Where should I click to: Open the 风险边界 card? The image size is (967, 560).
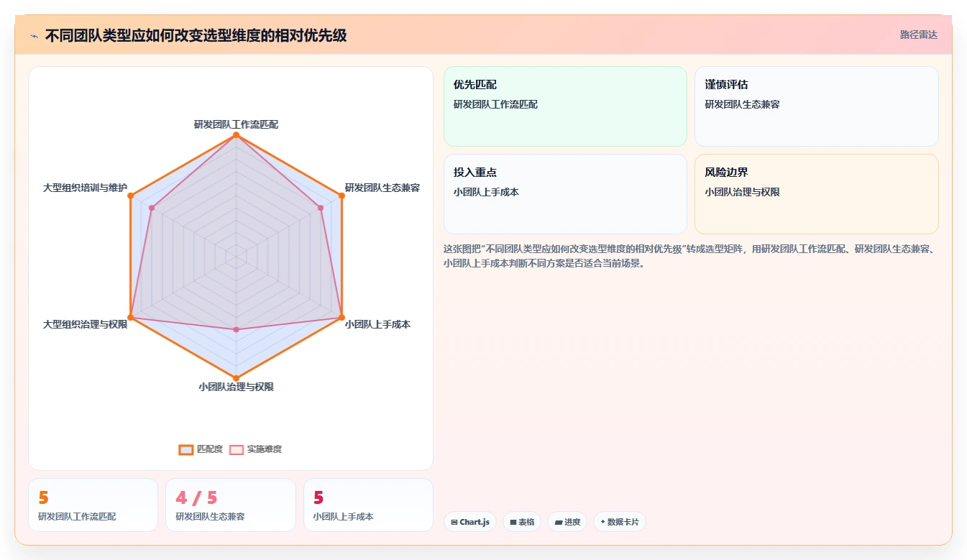point(816,194)
